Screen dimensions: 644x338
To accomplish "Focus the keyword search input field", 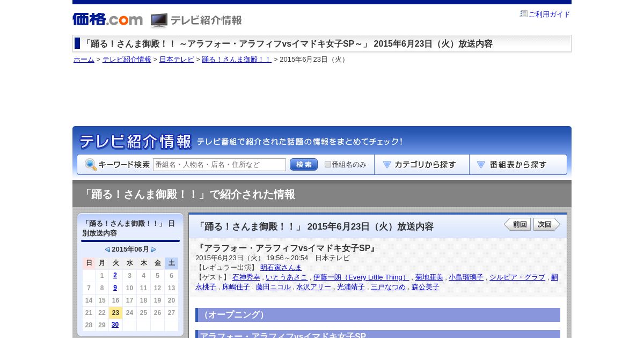I will click(x=219, y=165).
